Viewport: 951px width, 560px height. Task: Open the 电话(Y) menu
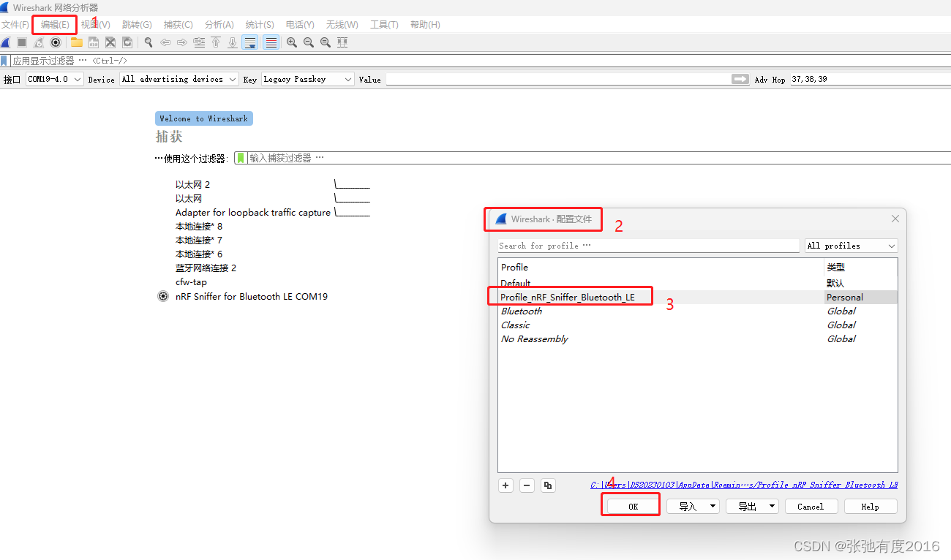(300, 24)
